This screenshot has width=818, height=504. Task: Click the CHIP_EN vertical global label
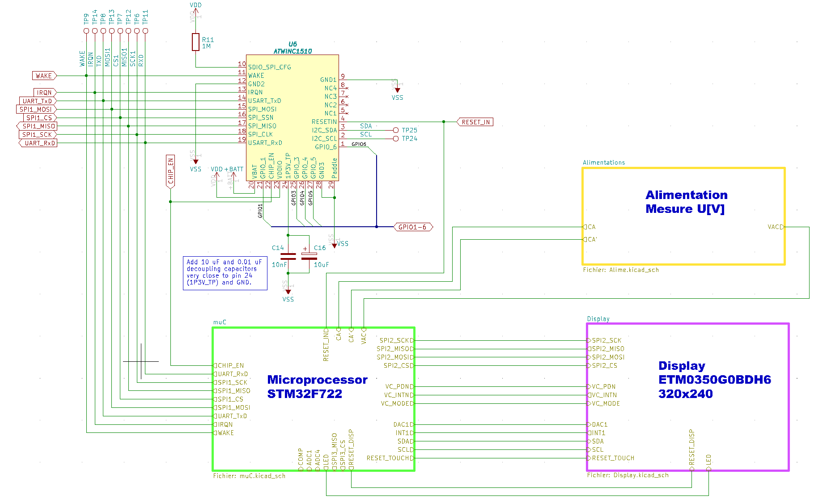point(170,172)
